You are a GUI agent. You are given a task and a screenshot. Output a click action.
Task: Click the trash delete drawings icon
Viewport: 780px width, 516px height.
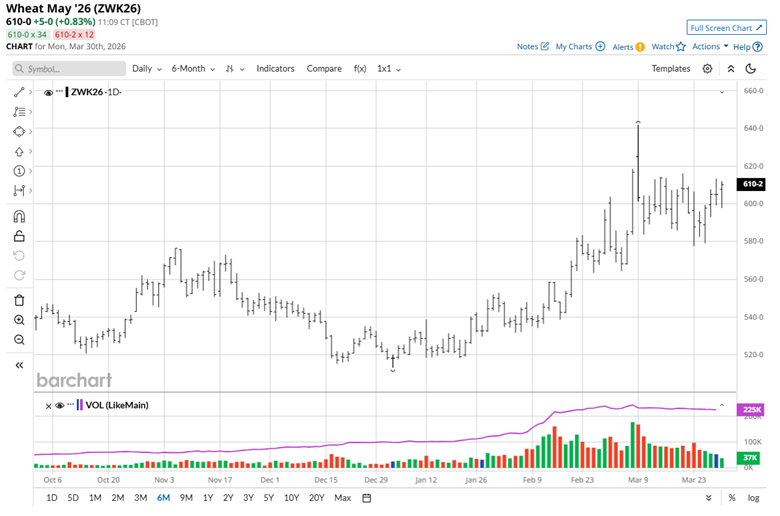point(19,301)
